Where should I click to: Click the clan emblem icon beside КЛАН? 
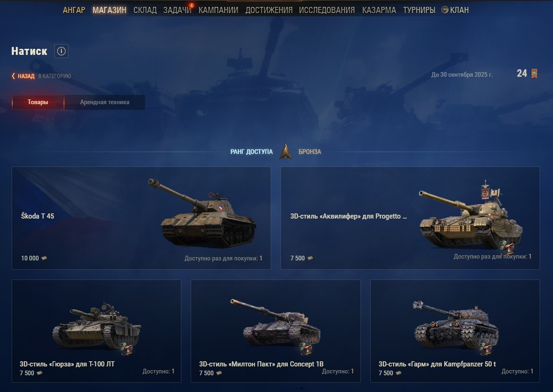[445, 10]
